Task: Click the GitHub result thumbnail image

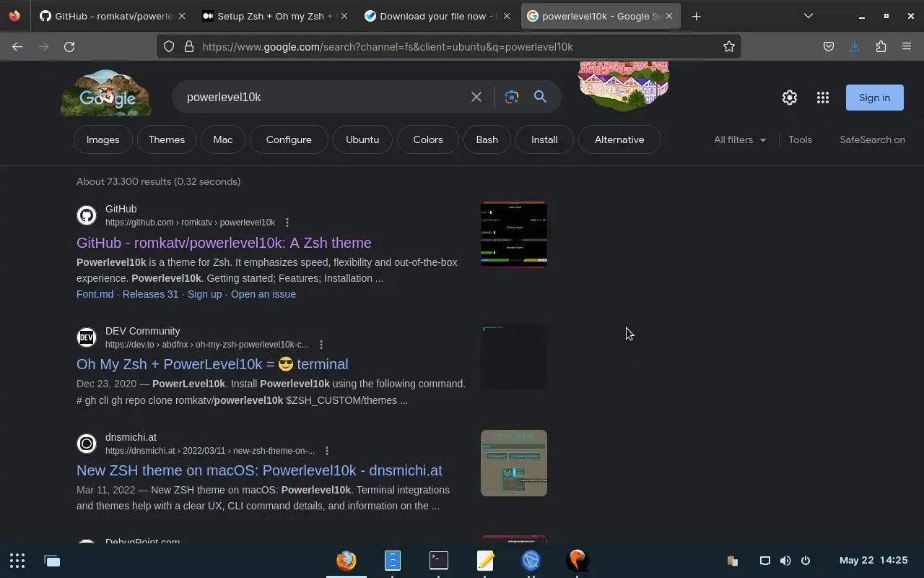Action: tap(514, 235)
